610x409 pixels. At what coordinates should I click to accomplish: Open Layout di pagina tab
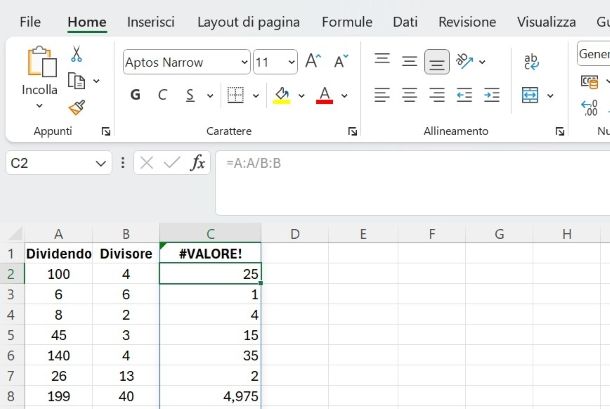click(x=249, y=22)
